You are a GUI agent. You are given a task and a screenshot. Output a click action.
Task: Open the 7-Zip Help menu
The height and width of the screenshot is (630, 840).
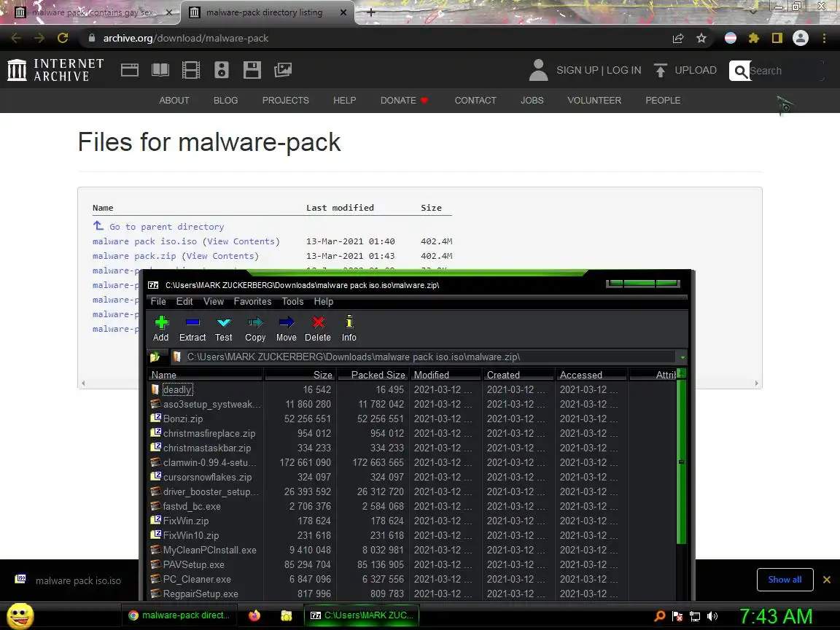click(x=323, y=302)
